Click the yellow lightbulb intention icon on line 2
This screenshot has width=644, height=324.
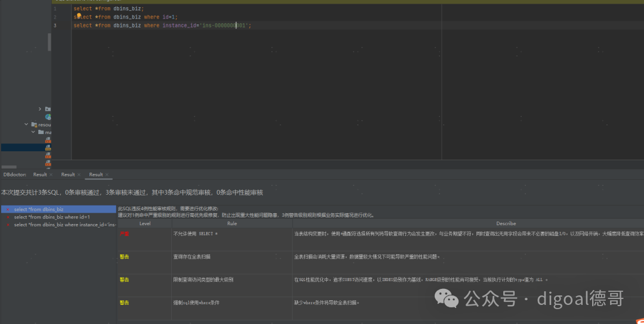click(x=79, y=15)
